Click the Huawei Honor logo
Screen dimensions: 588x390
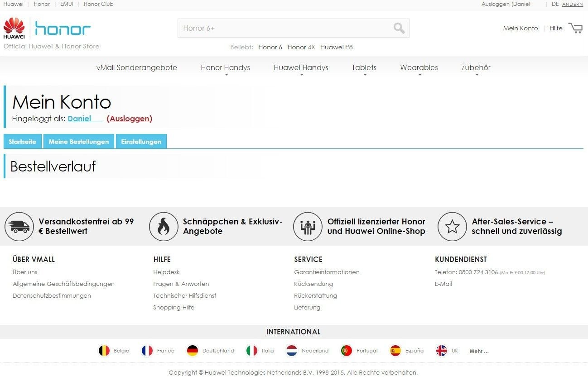coord(47,28)
